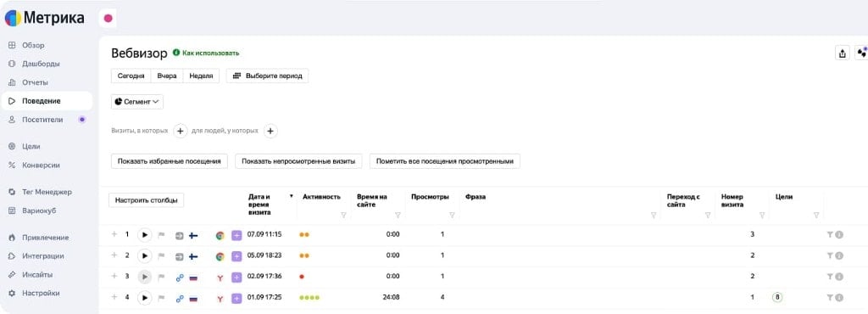The image size is (868, 314).
Task: Click Пометить все посещения просмотренными
Action: pyautogui.click(x=445, y=161)
